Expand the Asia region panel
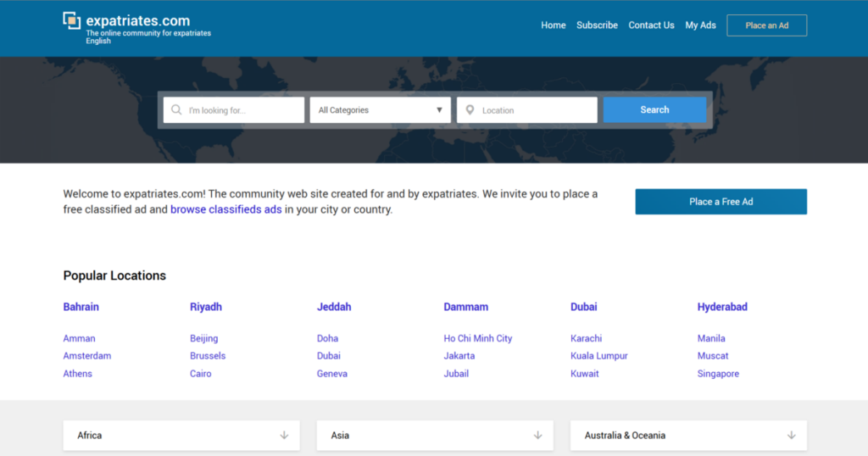 click(x=435, y=435)
